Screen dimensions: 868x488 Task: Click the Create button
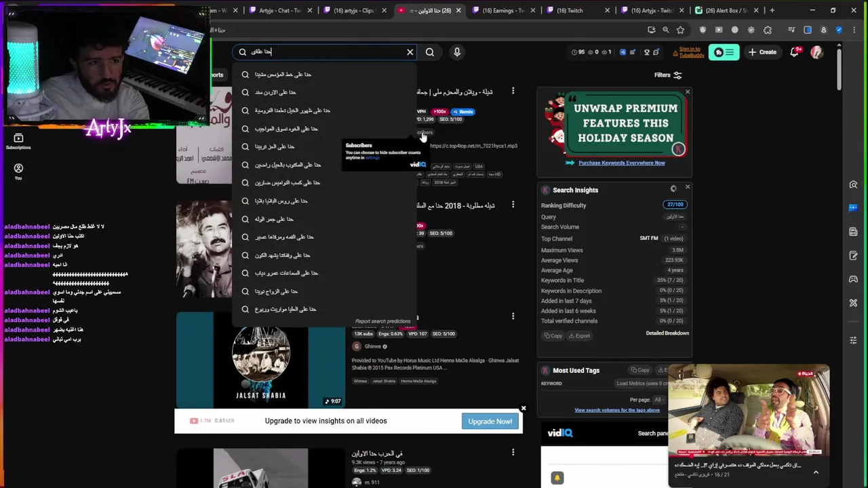[x=763, y=52]
